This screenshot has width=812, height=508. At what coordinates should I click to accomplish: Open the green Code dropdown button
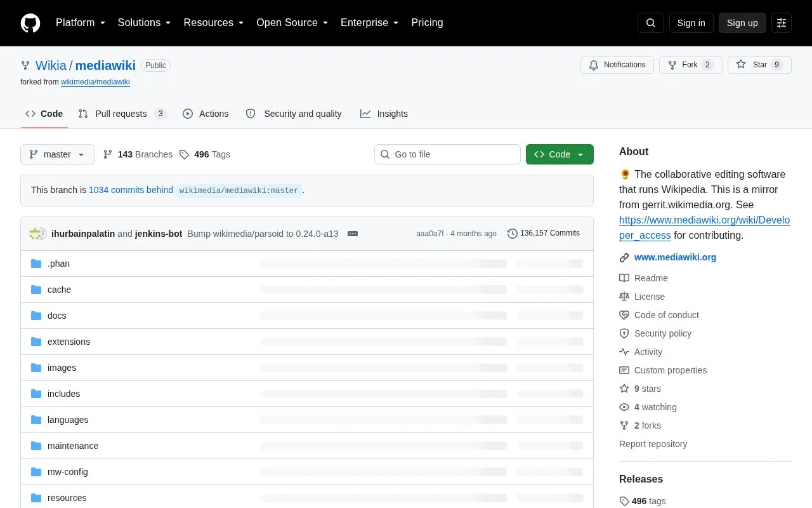coord(560,154)
